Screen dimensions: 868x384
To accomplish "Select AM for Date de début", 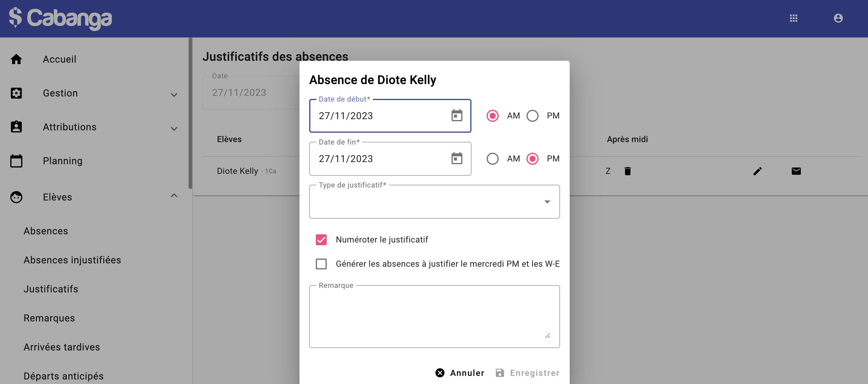I will tap(492, 116).
